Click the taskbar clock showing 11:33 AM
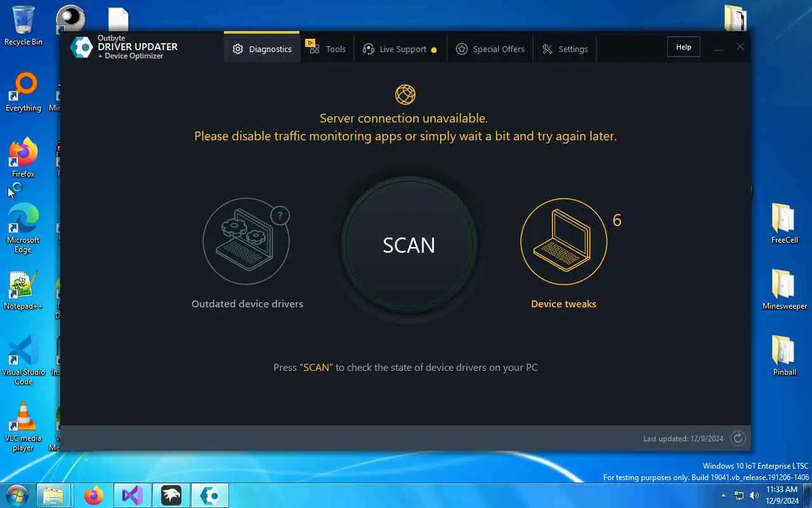 [782, 495]
